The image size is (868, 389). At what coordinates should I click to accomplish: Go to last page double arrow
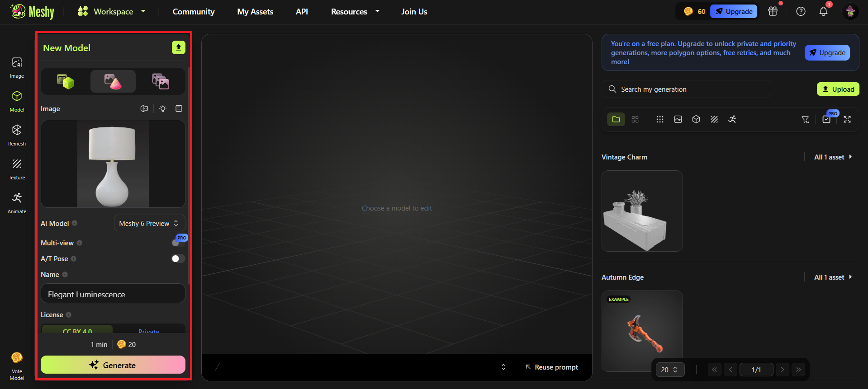tap(799, 370)
